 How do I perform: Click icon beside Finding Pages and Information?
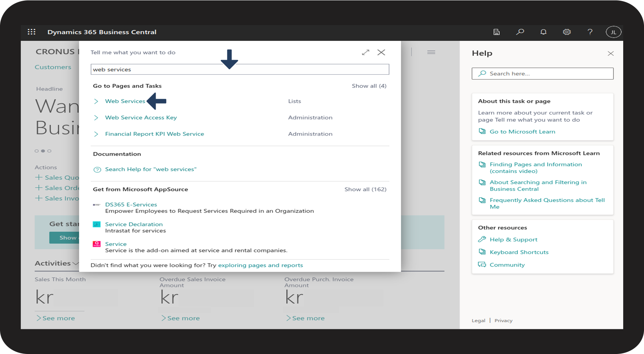click(x=482, y=164)
